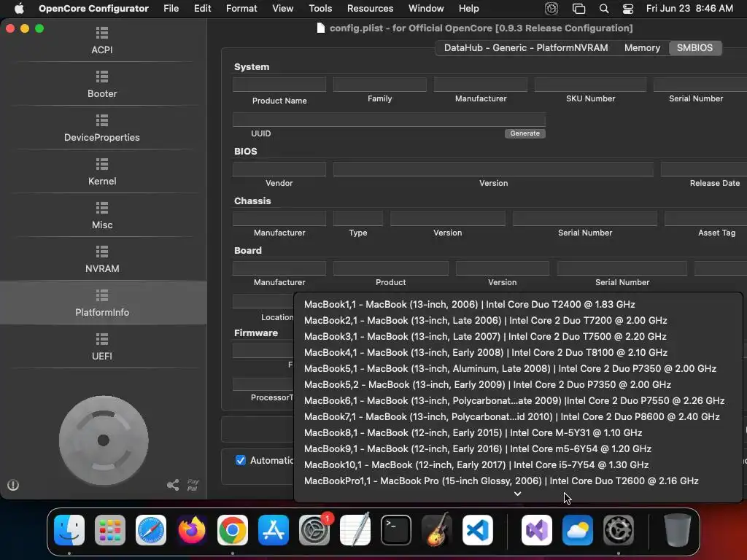Viewport: 747px width, 560px height.
Task: Switch to the Memory tab
Action: pos(642,47)
